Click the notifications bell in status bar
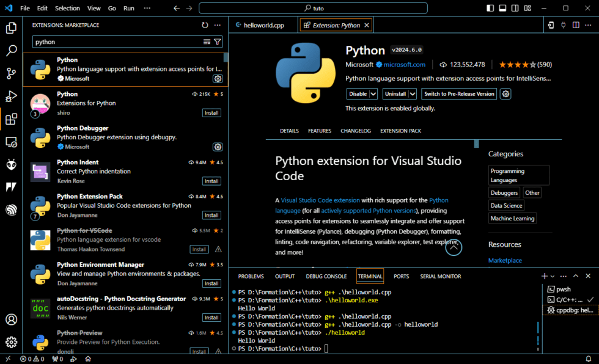 point(588,359)
